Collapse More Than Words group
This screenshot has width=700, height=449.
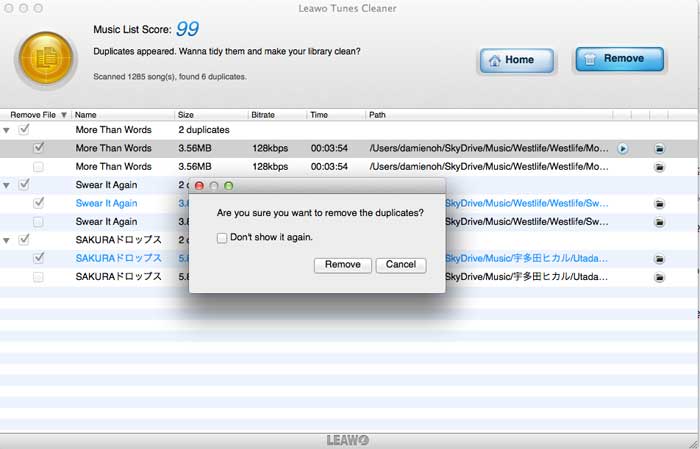(x=6, y=131)
